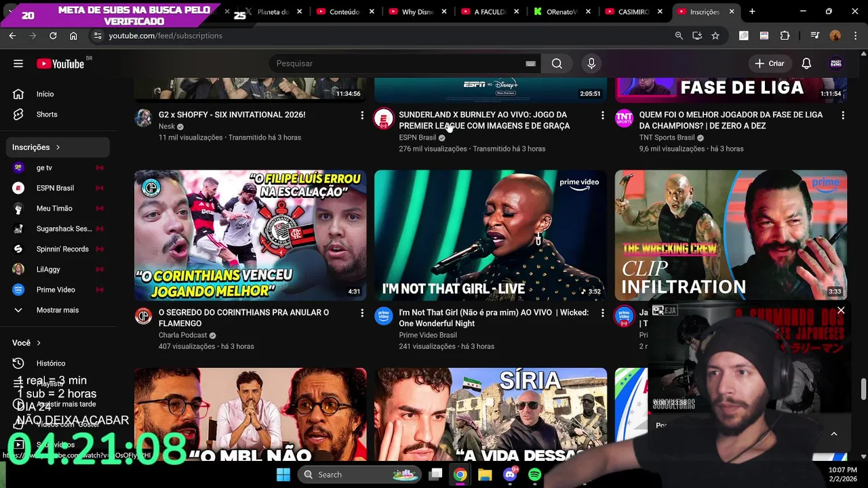Open options menu for Corinthians Flamengo video
868x488 pixels.
(361, 313)
